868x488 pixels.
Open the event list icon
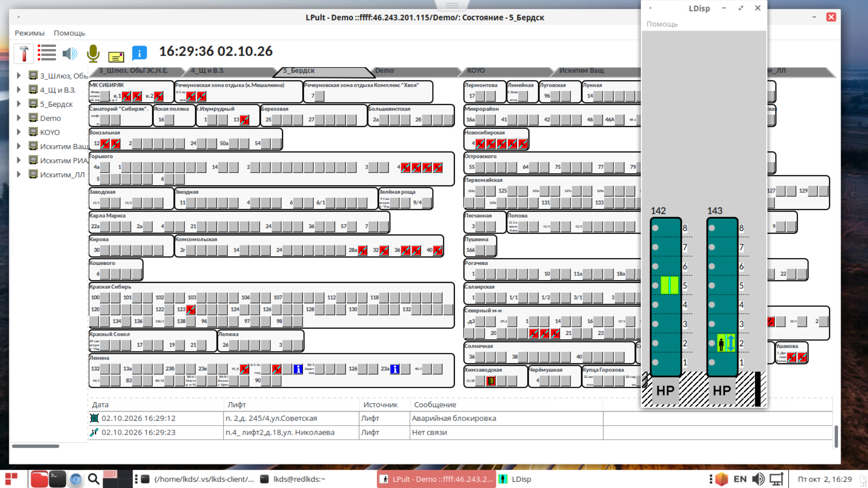tap(47, 53)
